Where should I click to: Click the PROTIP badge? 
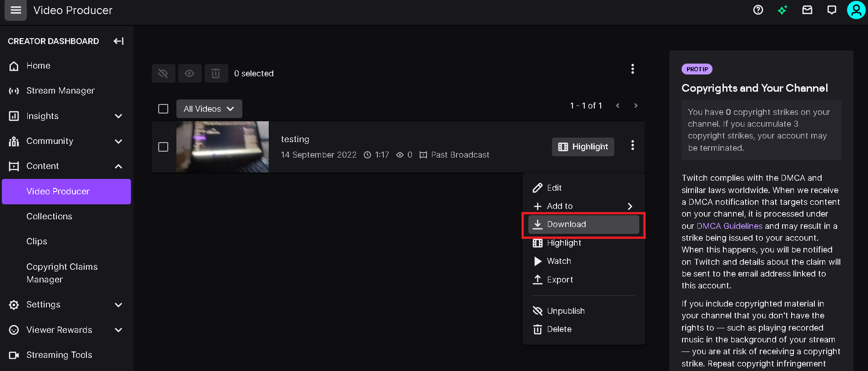pos(697,69)
